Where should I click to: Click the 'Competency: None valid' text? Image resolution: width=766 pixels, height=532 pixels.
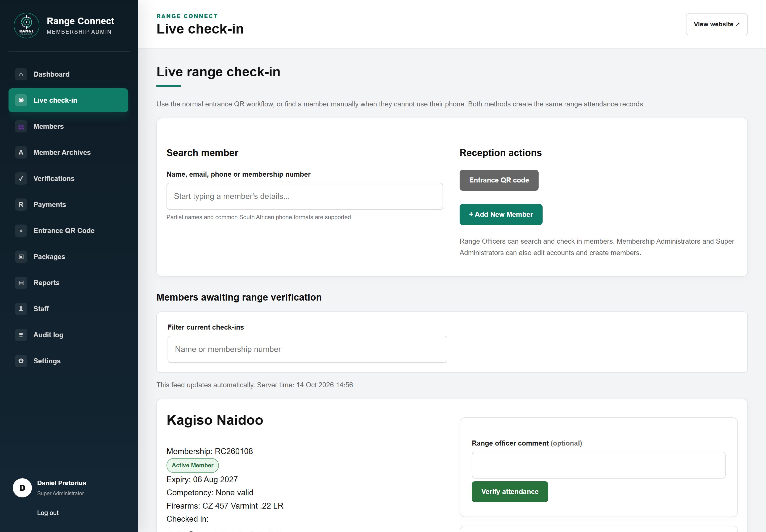[x=210, y=493]
